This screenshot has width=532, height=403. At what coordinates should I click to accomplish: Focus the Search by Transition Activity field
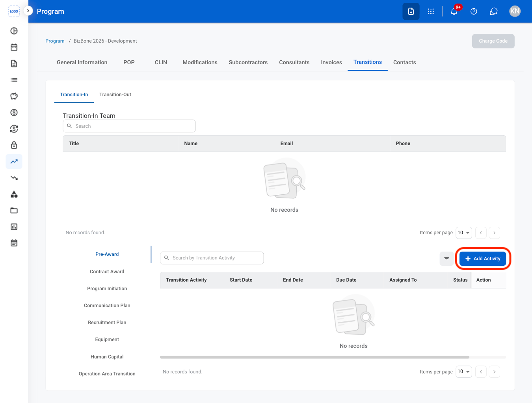tap(212, 258)
